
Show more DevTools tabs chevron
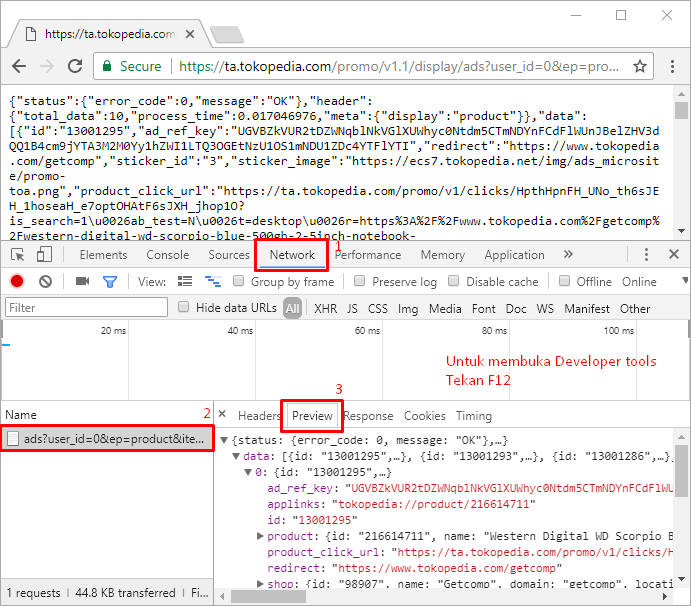point(568,254)
